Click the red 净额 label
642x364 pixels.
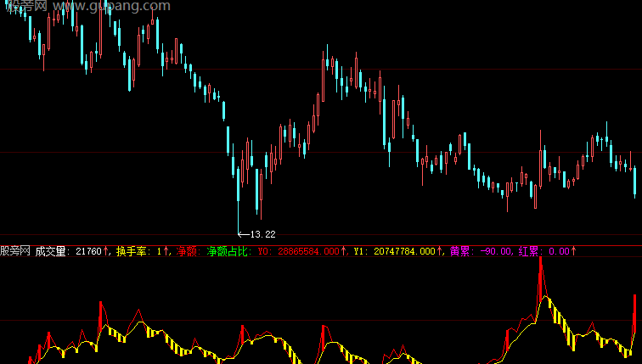[x=189, y=251]
